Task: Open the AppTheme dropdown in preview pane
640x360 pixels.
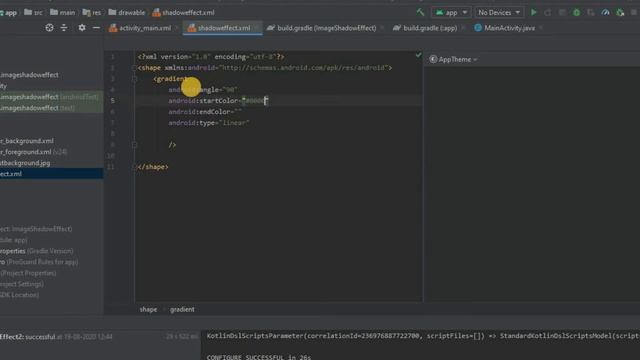Action: pyautogui.click(x=453, y=60)
